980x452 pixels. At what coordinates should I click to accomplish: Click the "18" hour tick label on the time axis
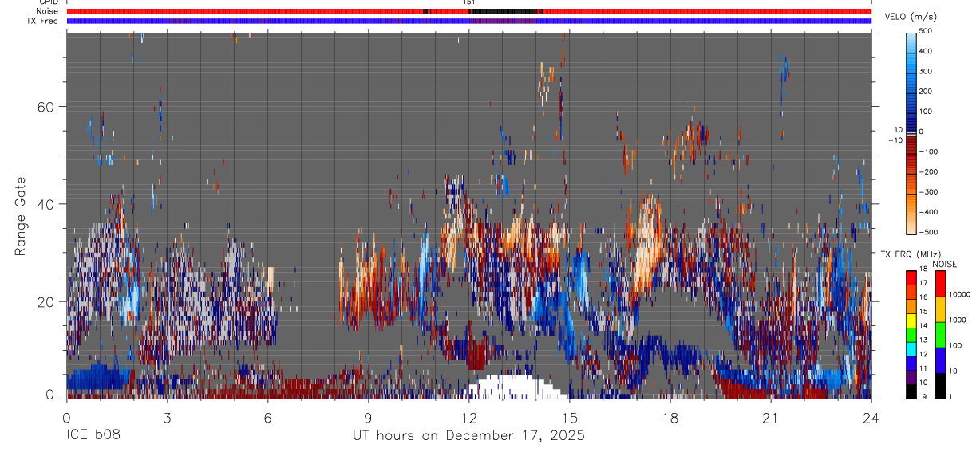click(670, 417)
